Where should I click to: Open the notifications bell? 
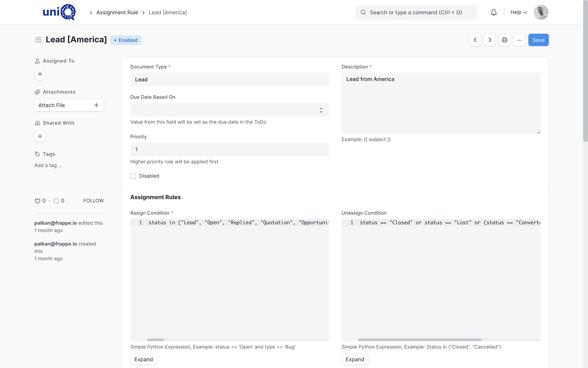click(494, 12)
